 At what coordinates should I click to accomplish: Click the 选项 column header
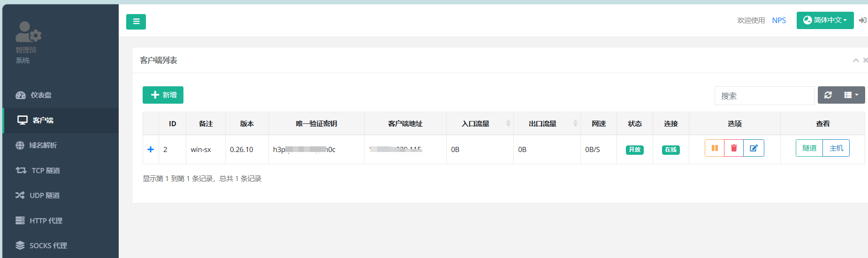pyautogui.click(x=735, y=123)
